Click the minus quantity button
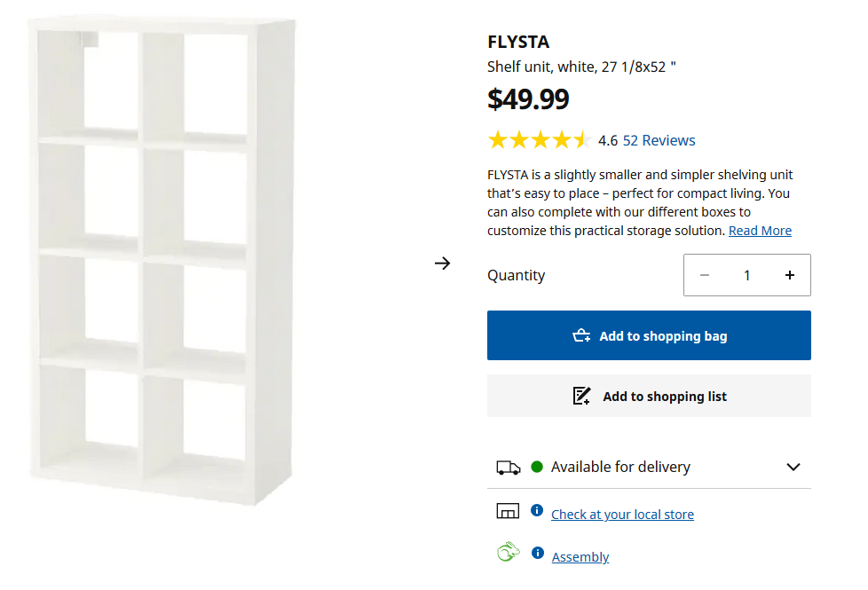Screen dimensions: 868x590 pyautogui.click(x=705, y=275)
